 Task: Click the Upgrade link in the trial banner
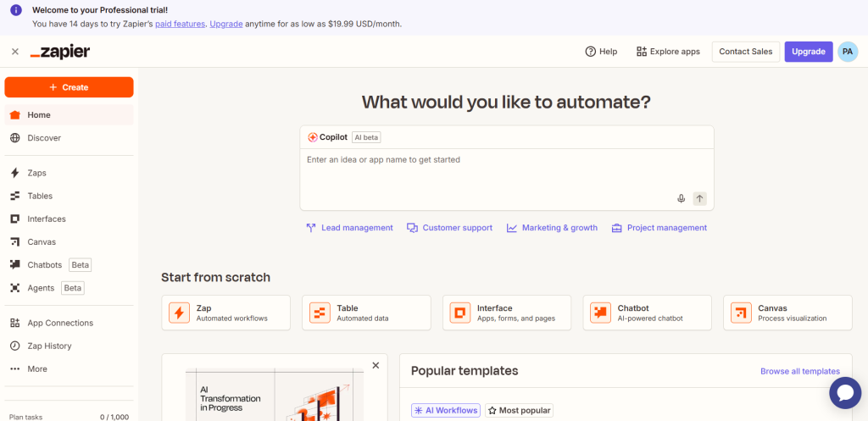(x=225, y=24)
